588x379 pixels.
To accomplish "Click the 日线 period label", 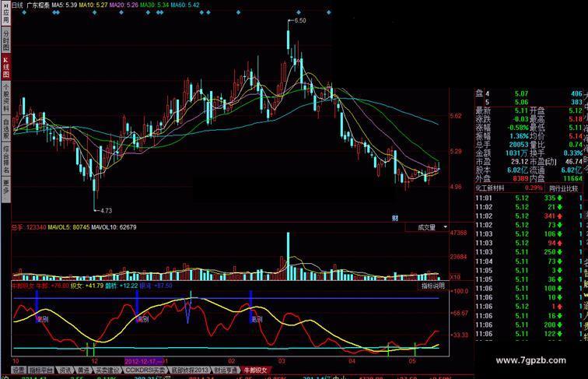I will [17, 5].
